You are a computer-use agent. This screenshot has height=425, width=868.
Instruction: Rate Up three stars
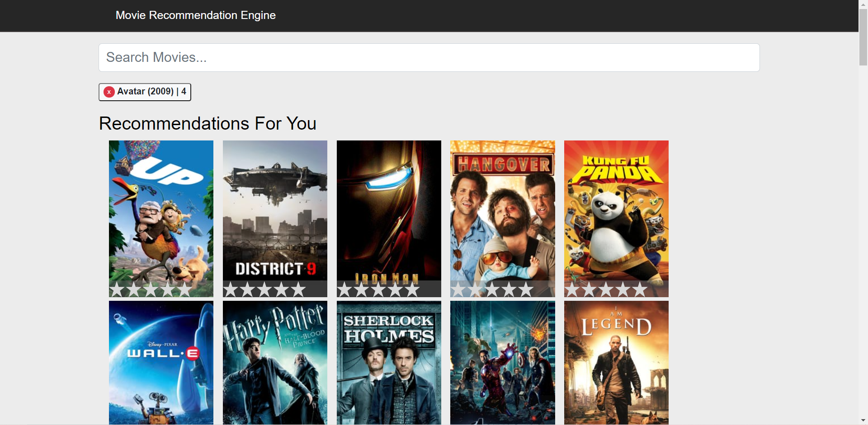click(x=151, y=289)
